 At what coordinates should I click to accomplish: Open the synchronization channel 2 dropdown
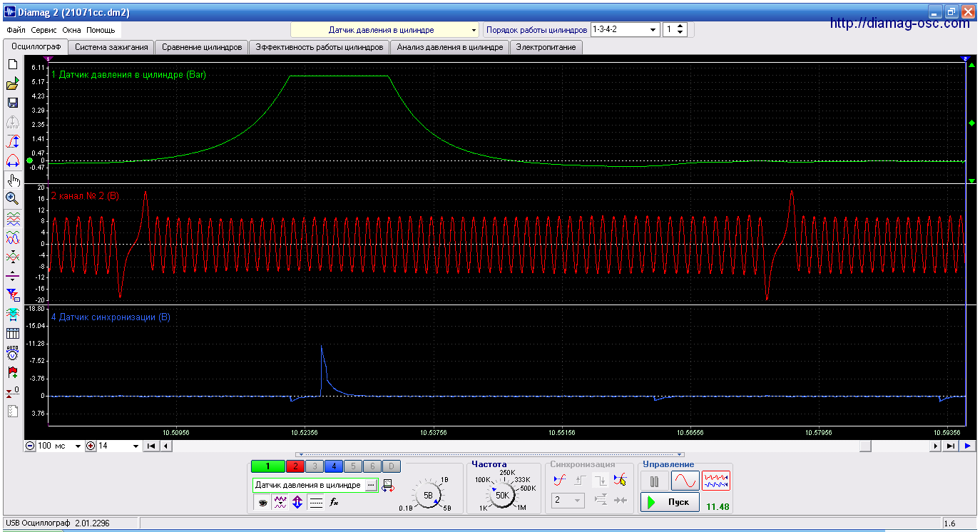(x=568, y=501)
